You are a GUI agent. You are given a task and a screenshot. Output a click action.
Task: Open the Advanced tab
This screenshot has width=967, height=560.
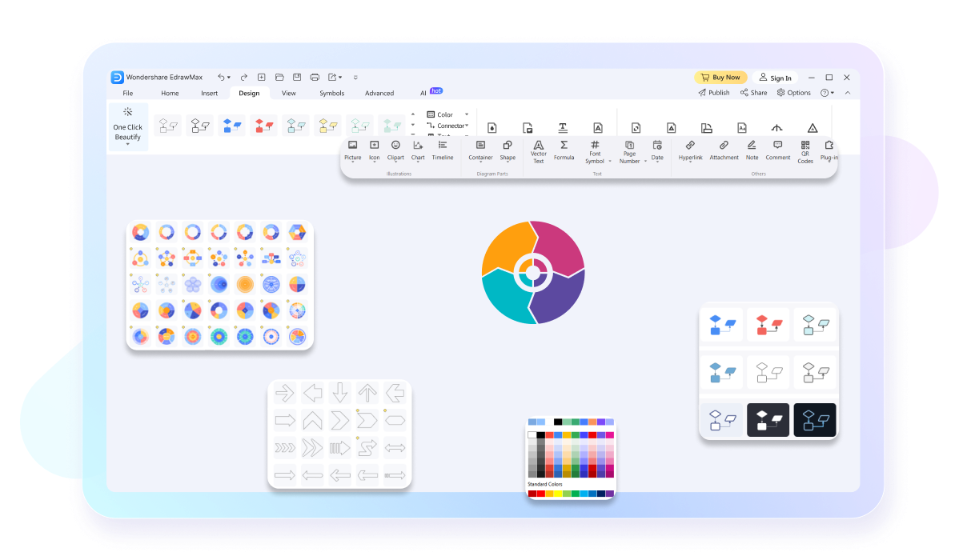click(x=379, y=94)
